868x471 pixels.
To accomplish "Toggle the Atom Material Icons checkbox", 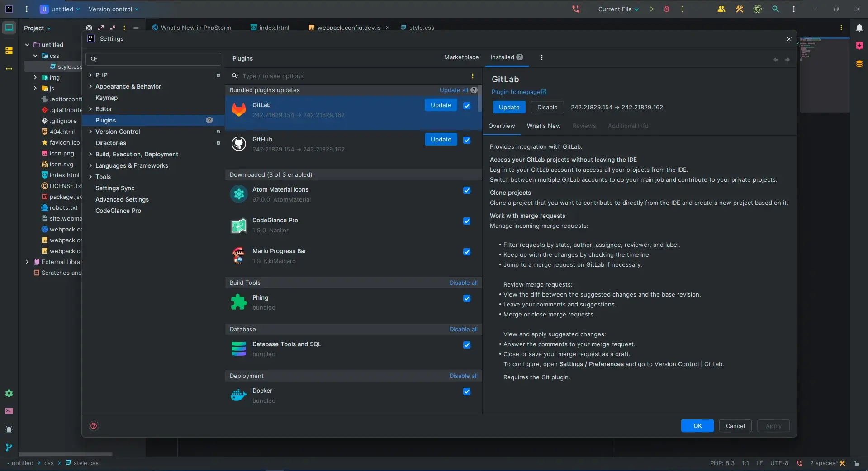I will [467, 190].
